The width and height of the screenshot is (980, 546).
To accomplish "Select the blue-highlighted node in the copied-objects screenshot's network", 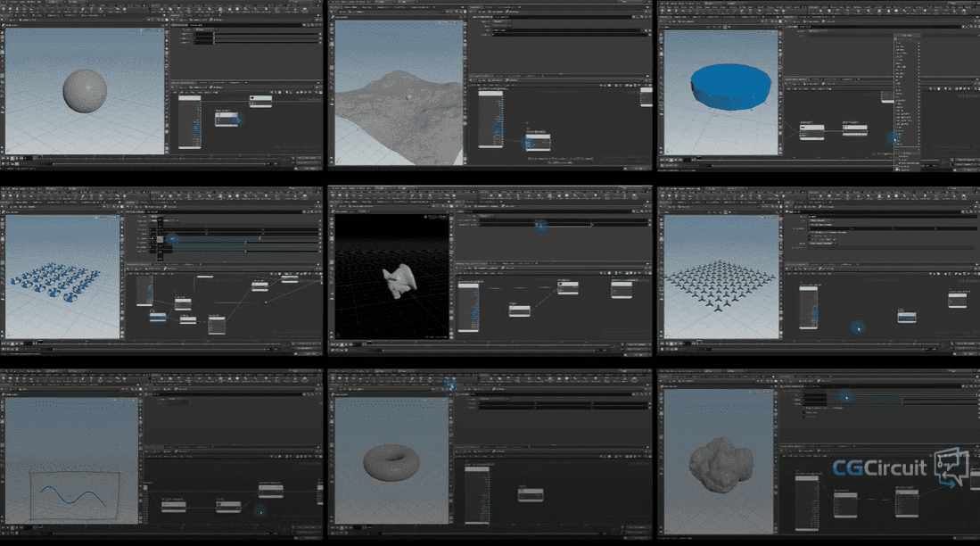I will (158, 317).
